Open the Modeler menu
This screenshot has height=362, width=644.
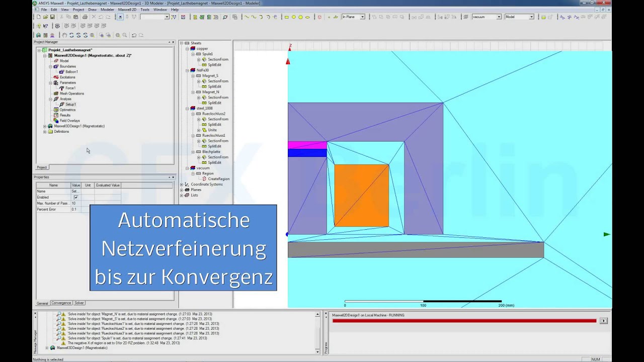[x=107, y=10]
